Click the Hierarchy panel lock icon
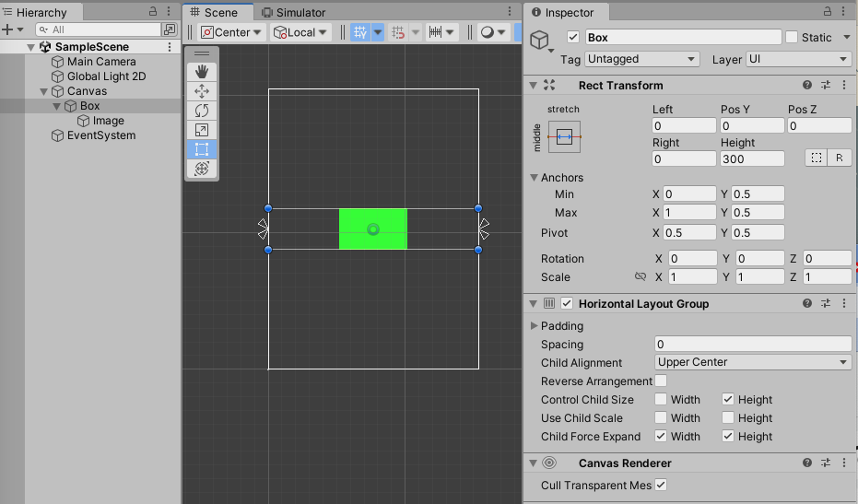858x504 pixels. [153, 11]
